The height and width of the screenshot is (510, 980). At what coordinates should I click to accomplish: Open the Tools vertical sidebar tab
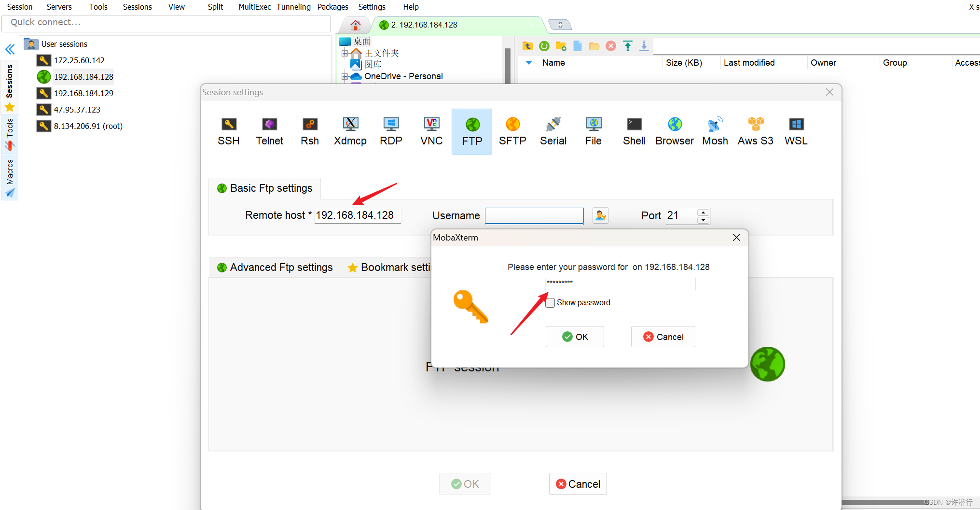point(10,134)
